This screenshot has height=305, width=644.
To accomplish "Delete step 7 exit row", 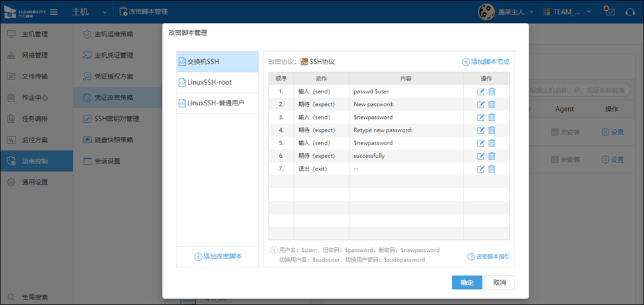I will pyautogui.click(x=492, y=169).
